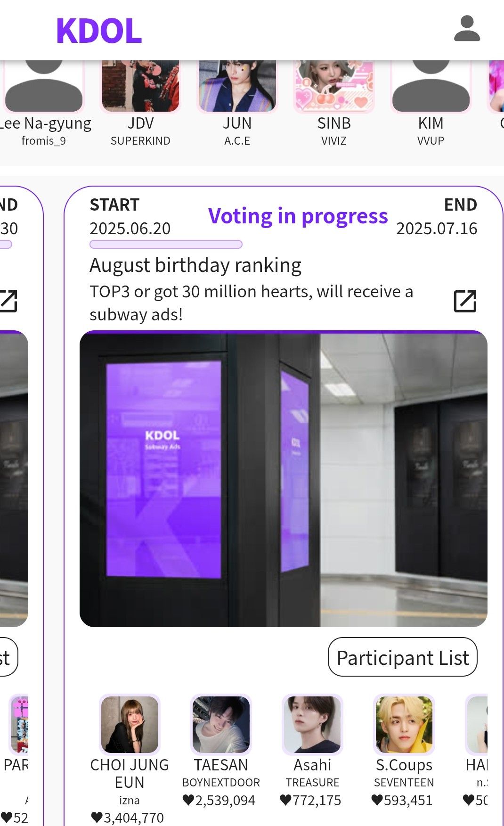Open August birthday ranking external link icon

(465, 301)
